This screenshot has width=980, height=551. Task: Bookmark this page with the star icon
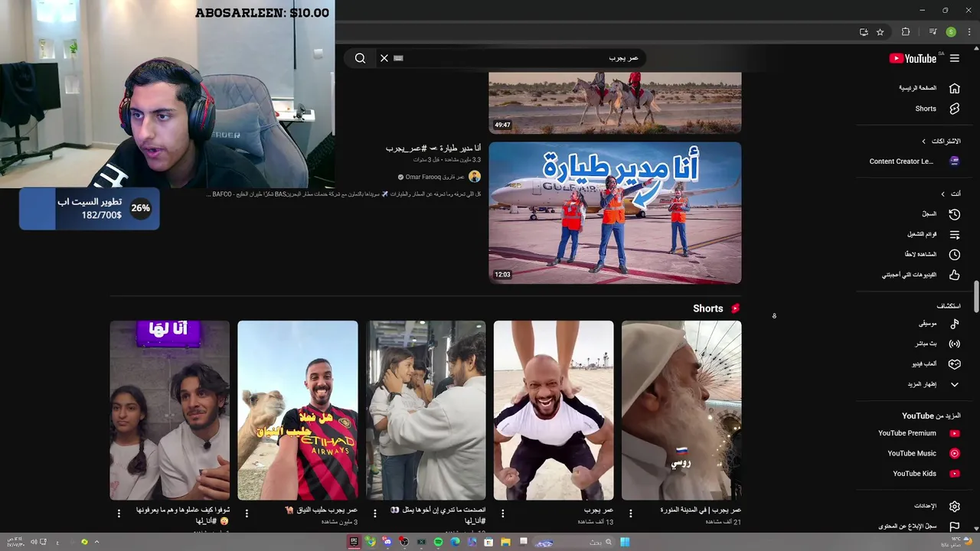click(880, 32)
